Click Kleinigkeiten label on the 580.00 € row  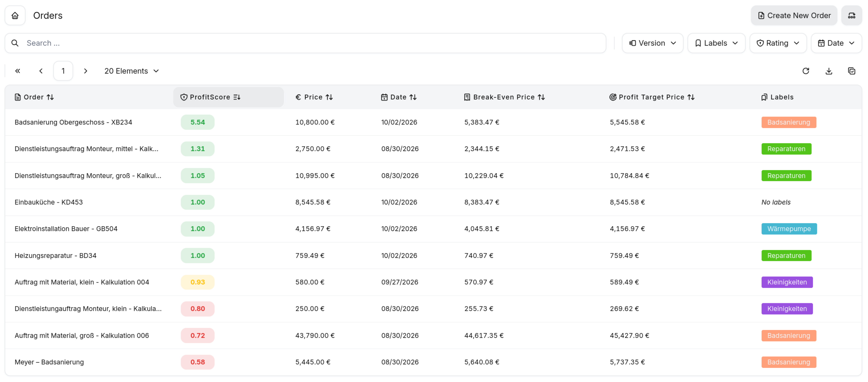click(787, 282)
